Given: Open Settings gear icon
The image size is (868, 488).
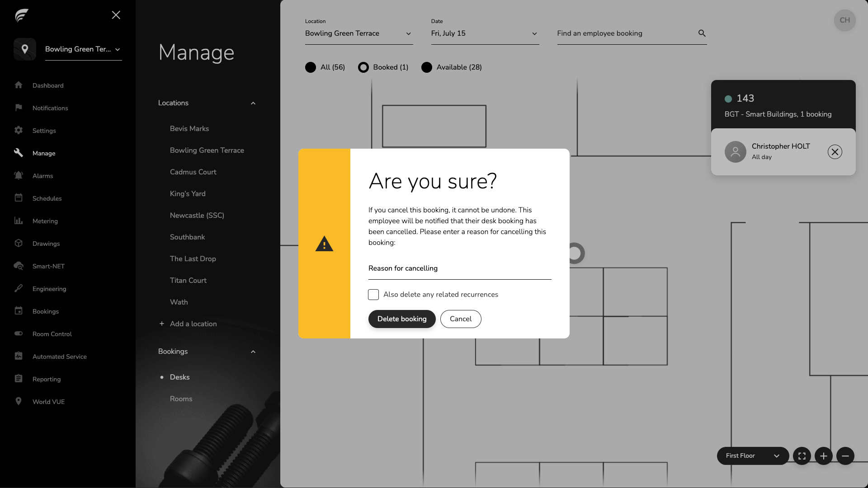Looking at the screenshot, I should 19,130.
